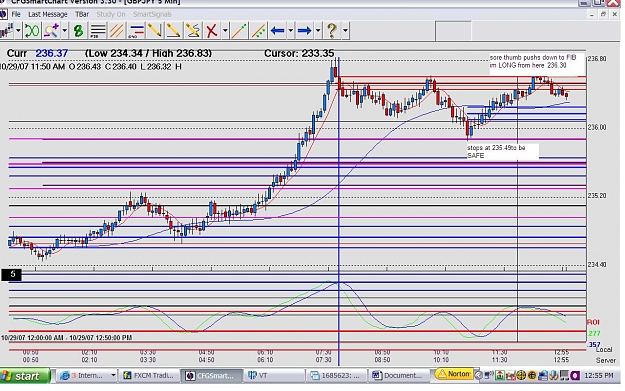
Task: Open the right arrow dropdown
Action: (318, 31)
